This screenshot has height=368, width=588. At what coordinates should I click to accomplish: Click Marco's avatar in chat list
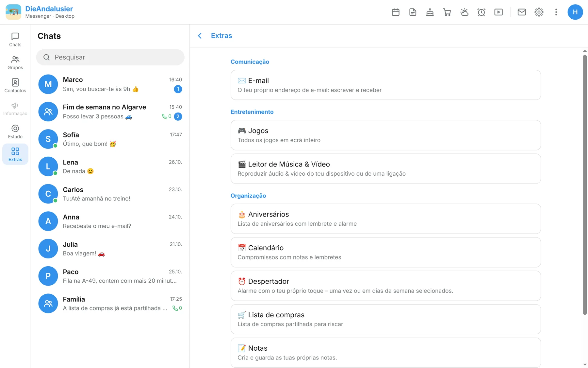[x=48, y=84]
